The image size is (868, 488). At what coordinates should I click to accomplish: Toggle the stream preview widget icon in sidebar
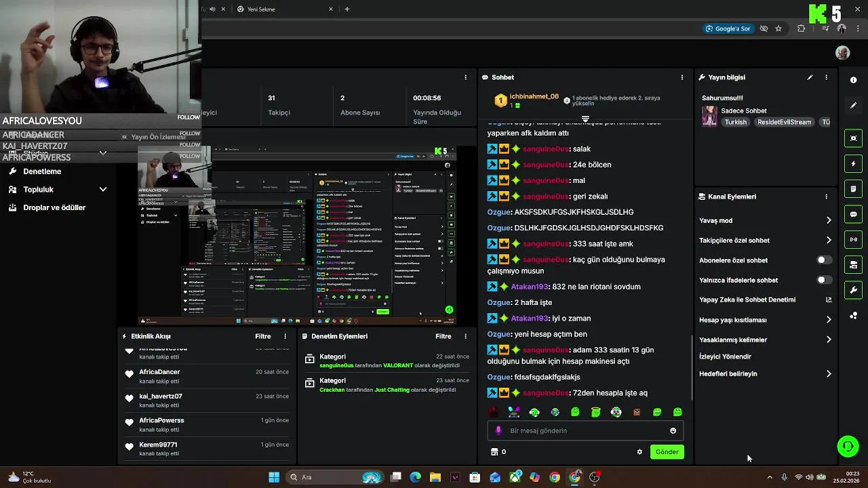tap(853, 138)
